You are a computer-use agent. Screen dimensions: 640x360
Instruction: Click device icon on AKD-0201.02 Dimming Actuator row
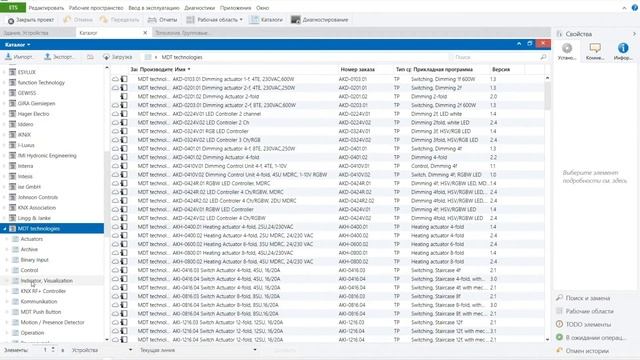(x=124, y=96)
